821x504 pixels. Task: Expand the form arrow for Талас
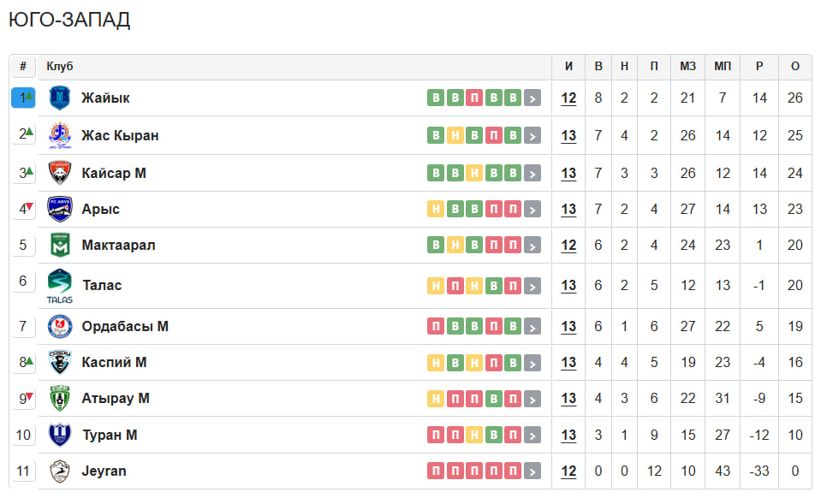pyautogui.click(x=532, y=286)
